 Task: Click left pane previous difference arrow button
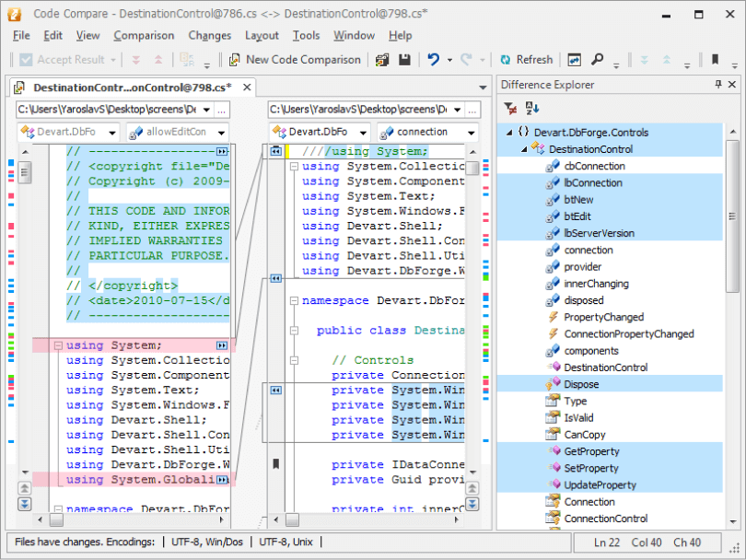tap(24, 487)
